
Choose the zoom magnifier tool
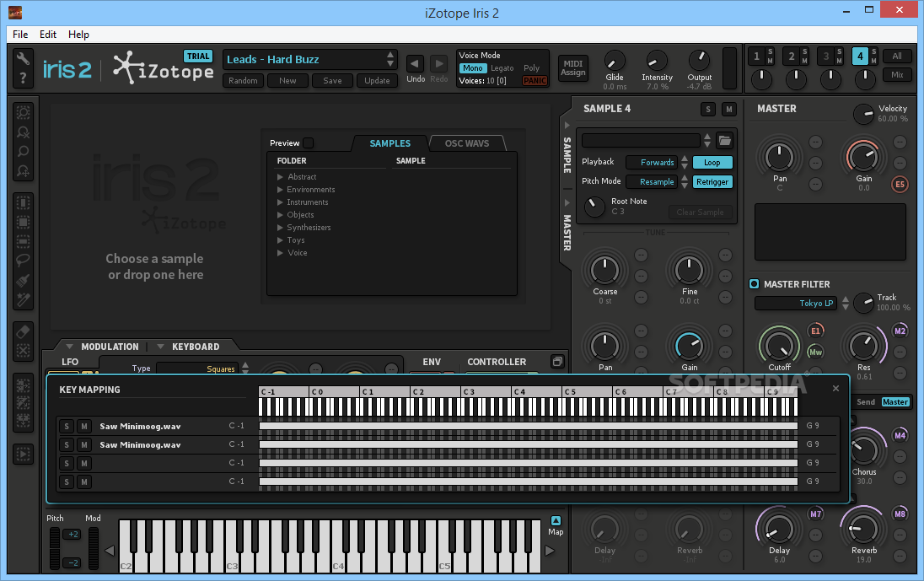click(x=23, y=152)
